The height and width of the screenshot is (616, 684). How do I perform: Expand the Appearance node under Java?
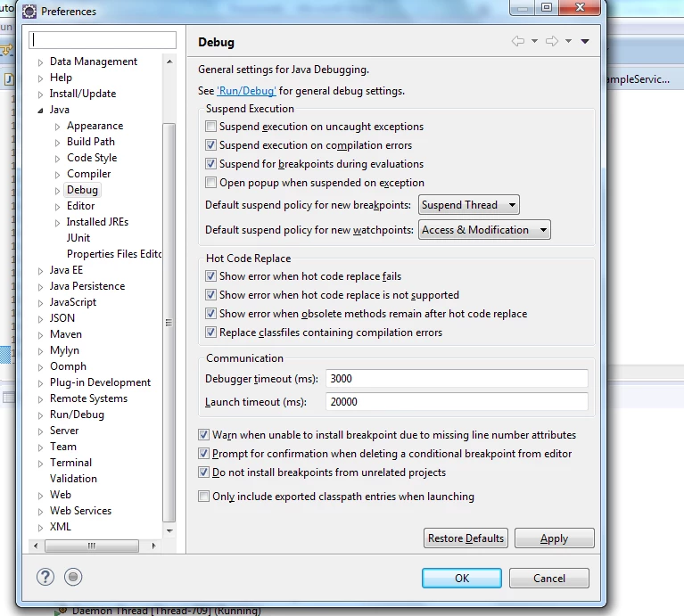pyautogui.click(x=57, y=127)
